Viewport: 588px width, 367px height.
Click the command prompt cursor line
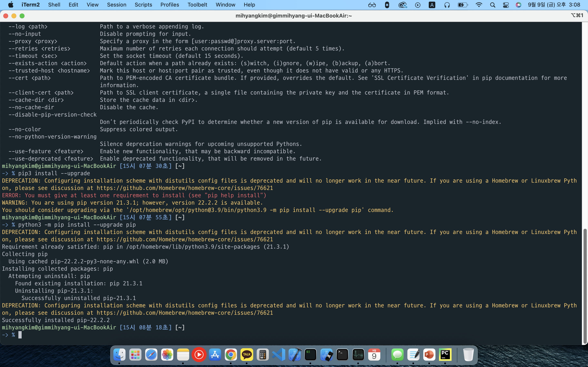tap(20, 335)
